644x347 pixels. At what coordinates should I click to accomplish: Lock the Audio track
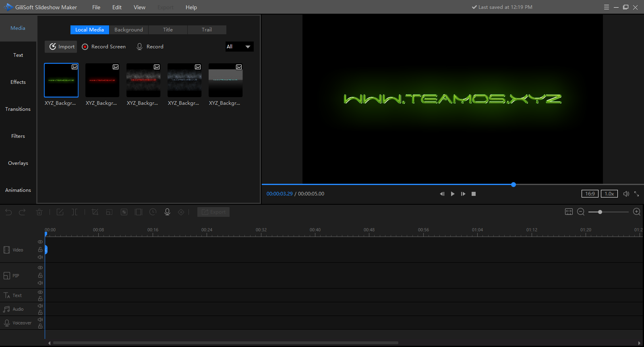(40, 312)
